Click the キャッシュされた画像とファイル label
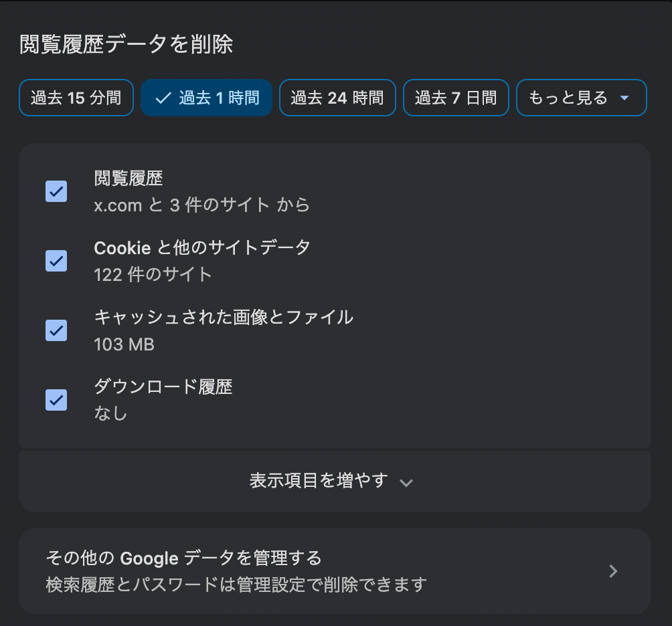This screenshot has width=672, height=626. click(x=224, y=317)
